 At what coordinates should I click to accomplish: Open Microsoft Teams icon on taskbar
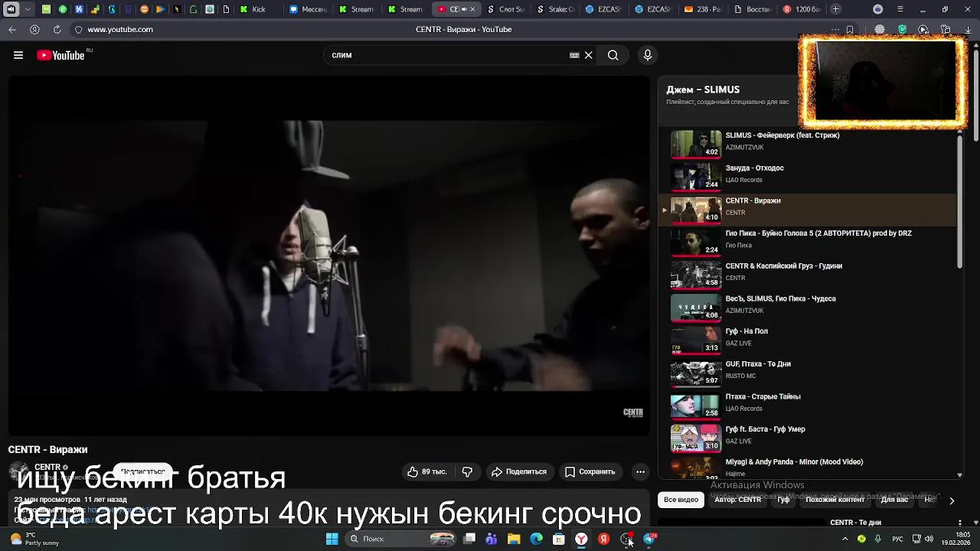492,539
